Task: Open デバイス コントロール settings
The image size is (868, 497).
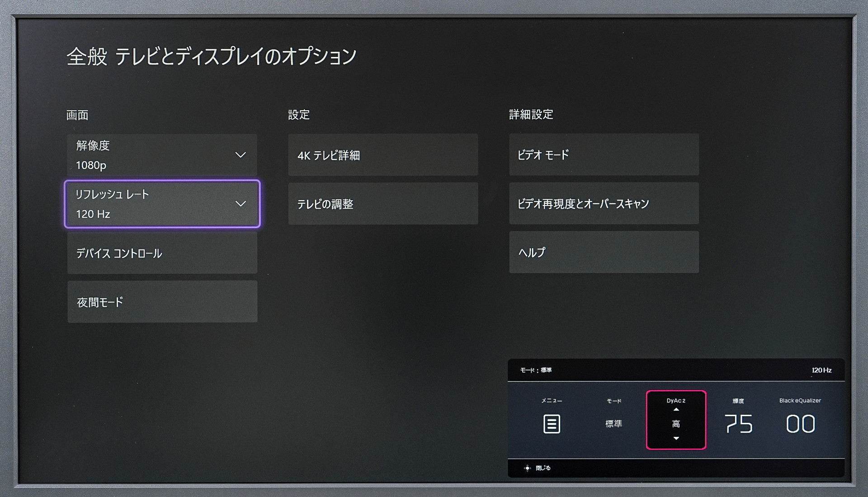Action: coord(162,253)
